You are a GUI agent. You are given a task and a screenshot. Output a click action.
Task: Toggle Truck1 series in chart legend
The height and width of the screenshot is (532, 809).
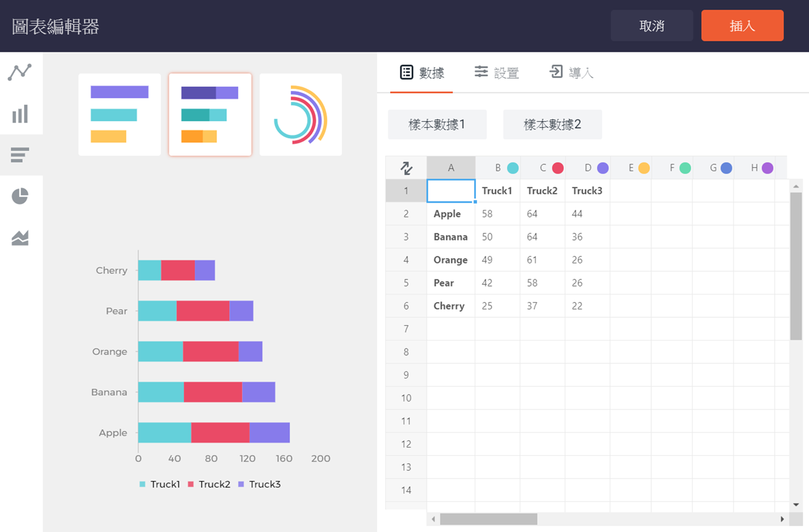tap(160, 484)
